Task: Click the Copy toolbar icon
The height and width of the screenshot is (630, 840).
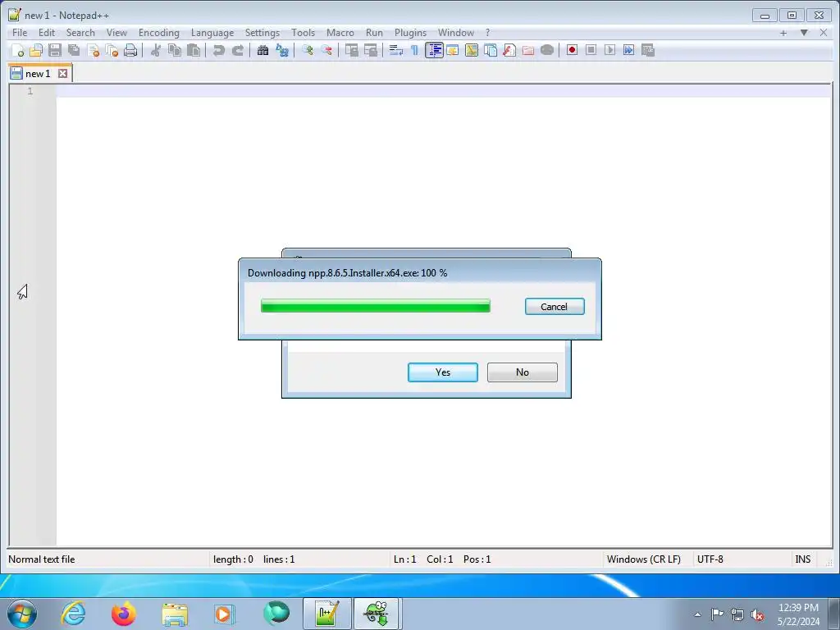Action: click(x=175, y=50)
